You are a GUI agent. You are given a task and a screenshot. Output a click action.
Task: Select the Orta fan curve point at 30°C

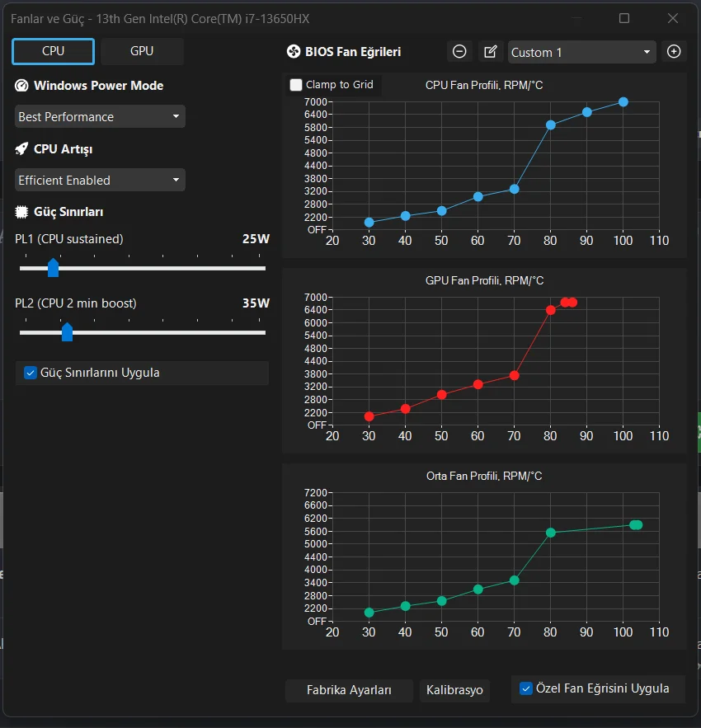coord(369,613)
